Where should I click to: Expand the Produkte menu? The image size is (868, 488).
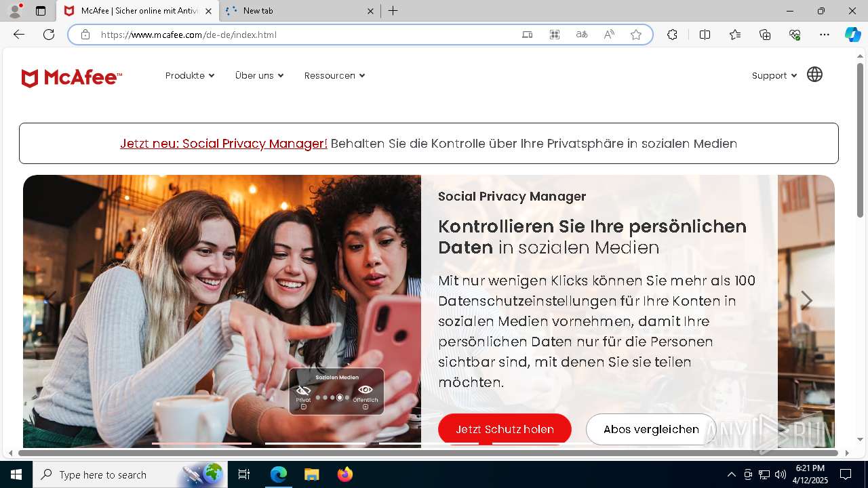click(x=190, y=75)
